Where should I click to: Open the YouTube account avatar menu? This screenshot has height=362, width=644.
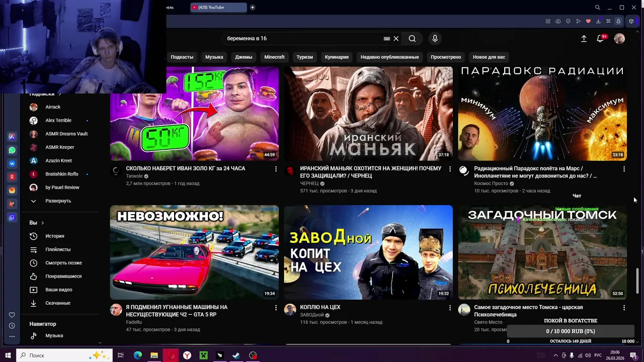pyautogui.click(x=619, y=38)
